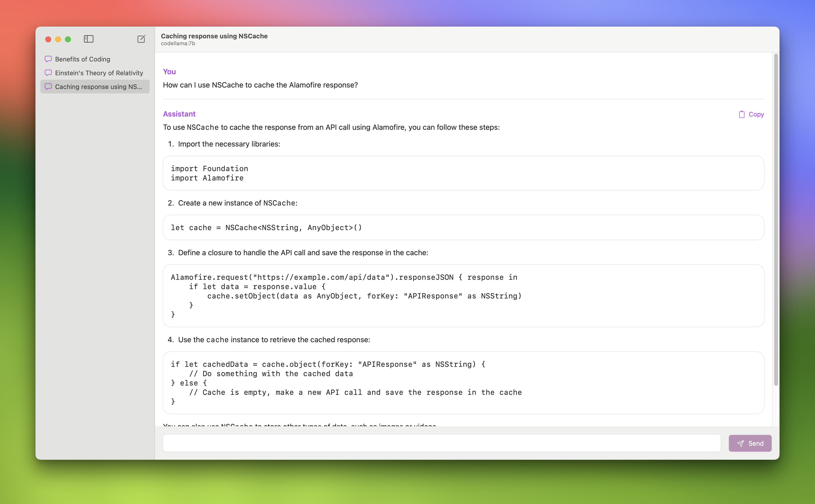Click the new chat compose icon
The width and height of the screenshot is (815, 504).
[x=141, y=39]
